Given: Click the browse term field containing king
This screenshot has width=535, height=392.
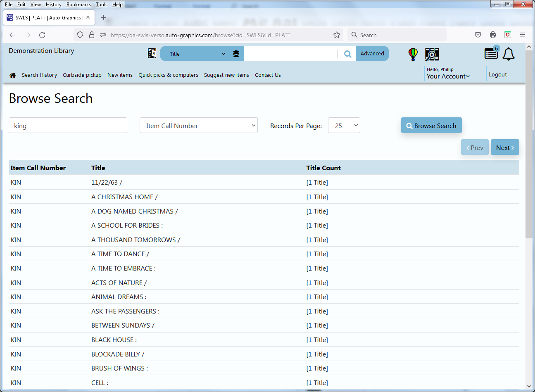Looking at the screenshot, I should 68,126.
